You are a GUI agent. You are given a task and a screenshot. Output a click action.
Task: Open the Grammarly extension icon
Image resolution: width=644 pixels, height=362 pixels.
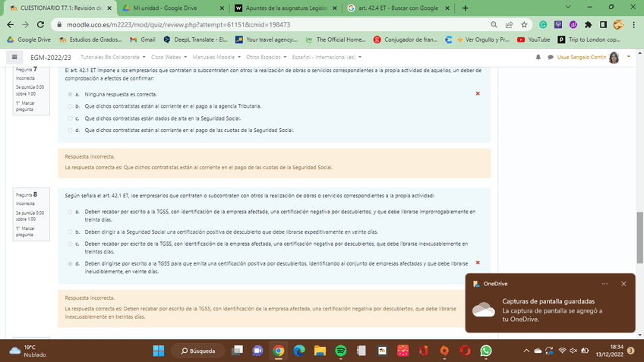point(543,24)
